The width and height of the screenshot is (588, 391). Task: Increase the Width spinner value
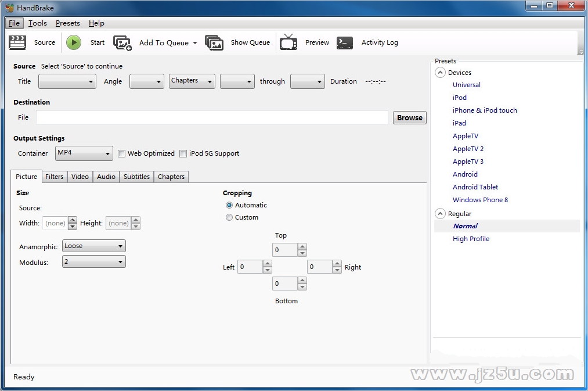click(73, 220)
